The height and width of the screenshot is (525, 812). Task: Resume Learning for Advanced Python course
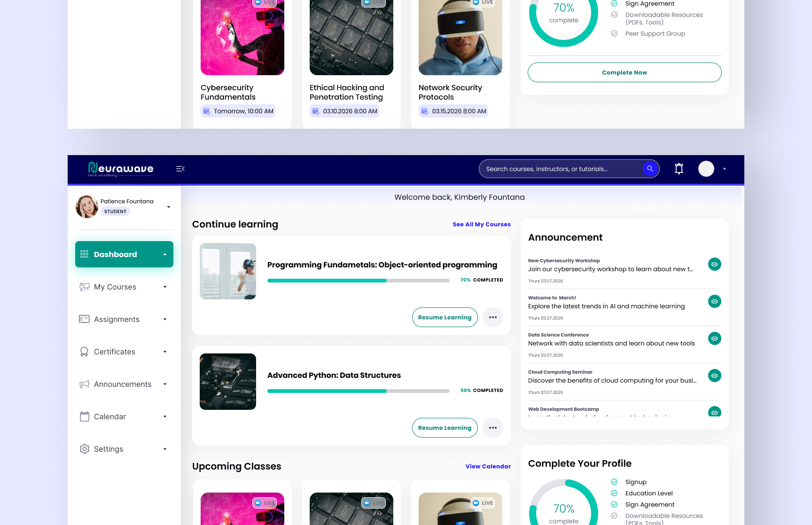[445, 428]
